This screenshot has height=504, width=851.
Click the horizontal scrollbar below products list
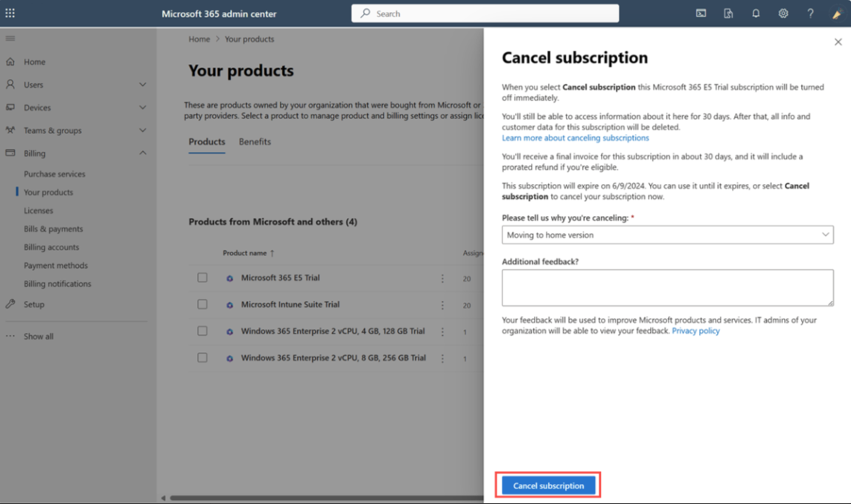325,497
